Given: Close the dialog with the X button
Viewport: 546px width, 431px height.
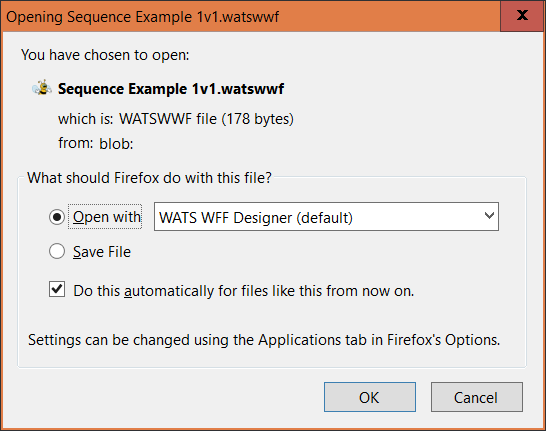Looking at the screenshot, I should (x=522, y=16).
